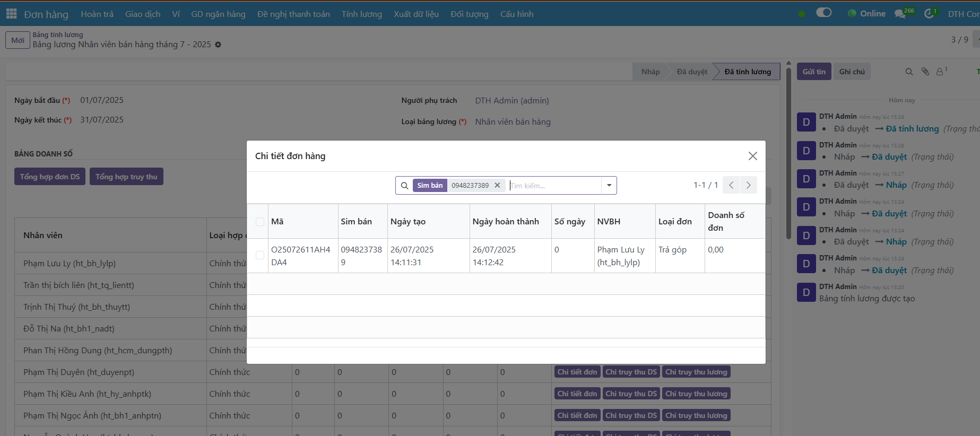Toggle the switch in the top navbar

(x=823, y=13)
